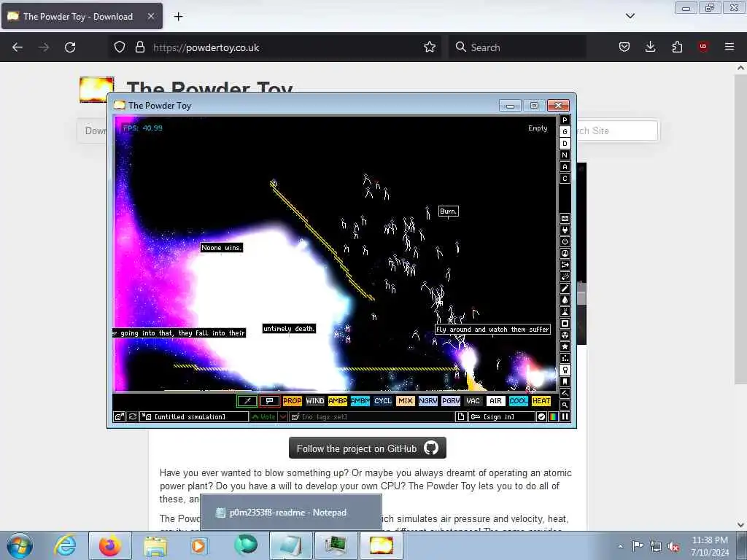The image size is (747, 560).
Task: Select the AIR tool
Action: [496, 401]
